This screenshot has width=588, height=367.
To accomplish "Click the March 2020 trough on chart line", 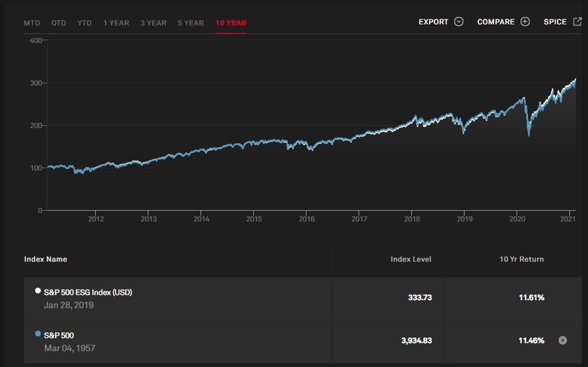I will pyautogui.click(x=529, y=134).
